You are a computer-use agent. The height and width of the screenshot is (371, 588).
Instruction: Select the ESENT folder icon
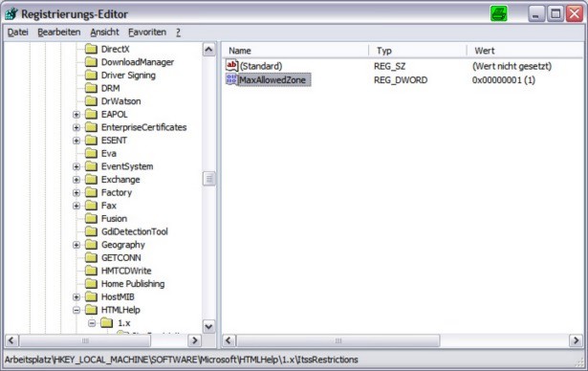(x=91, y=141)
